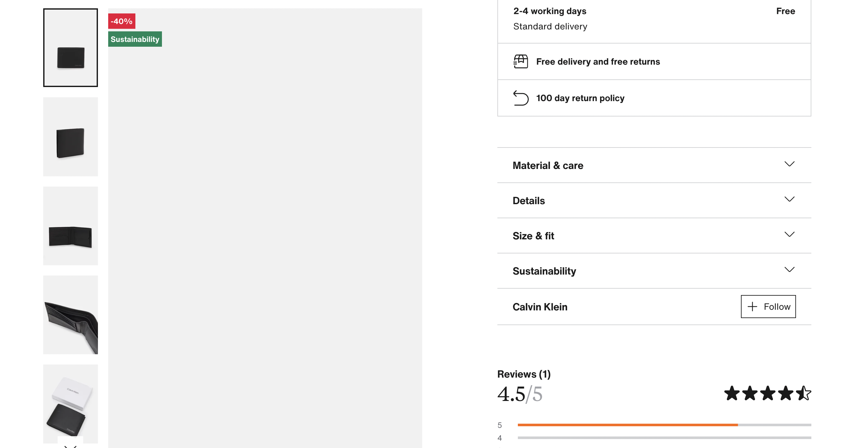
Task: Select the angled closed wallet thumbnail
Action: [70, 137]
